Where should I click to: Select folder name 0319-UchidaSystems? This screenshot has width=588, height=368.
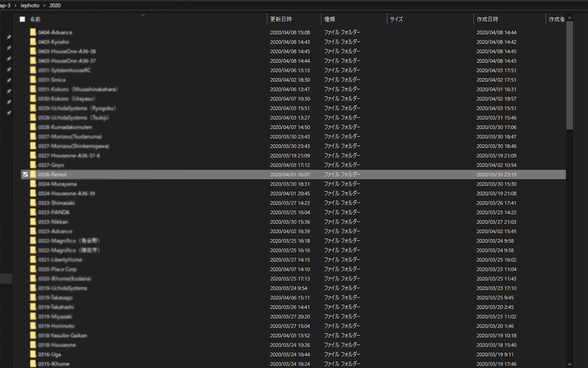click(x=62, y=288)
